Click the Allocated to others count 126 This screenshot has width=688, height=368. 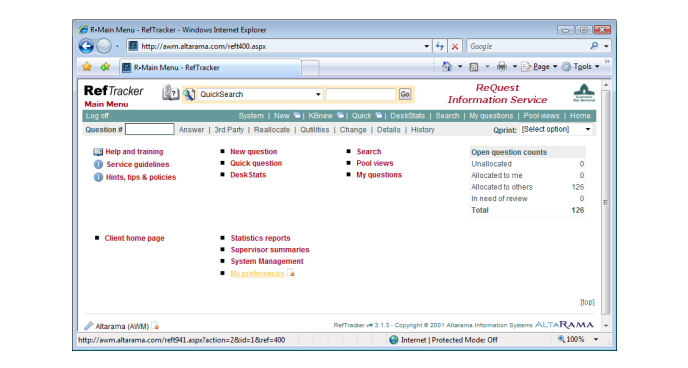(x=577, y=187)
